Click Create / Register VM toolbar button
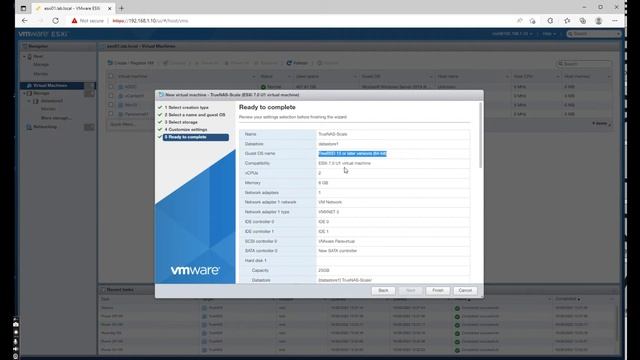 coord(131,63)
